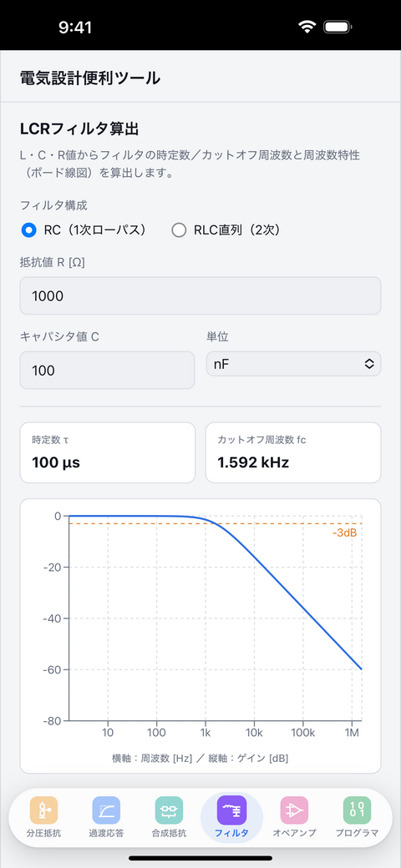Open the 過渡応答 transient response icon
Viewport: 401px width, 868px height.
click(x=106, y=810)
